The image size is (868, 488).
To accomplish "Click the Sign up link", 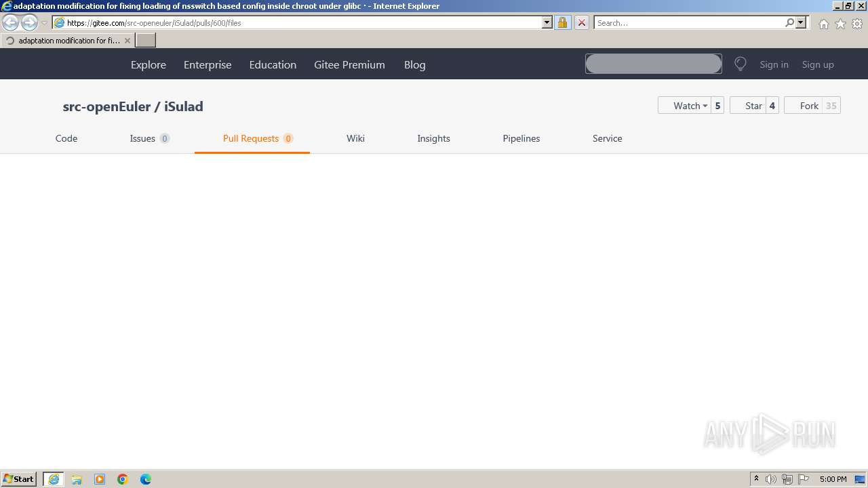I will coord(818,65).
